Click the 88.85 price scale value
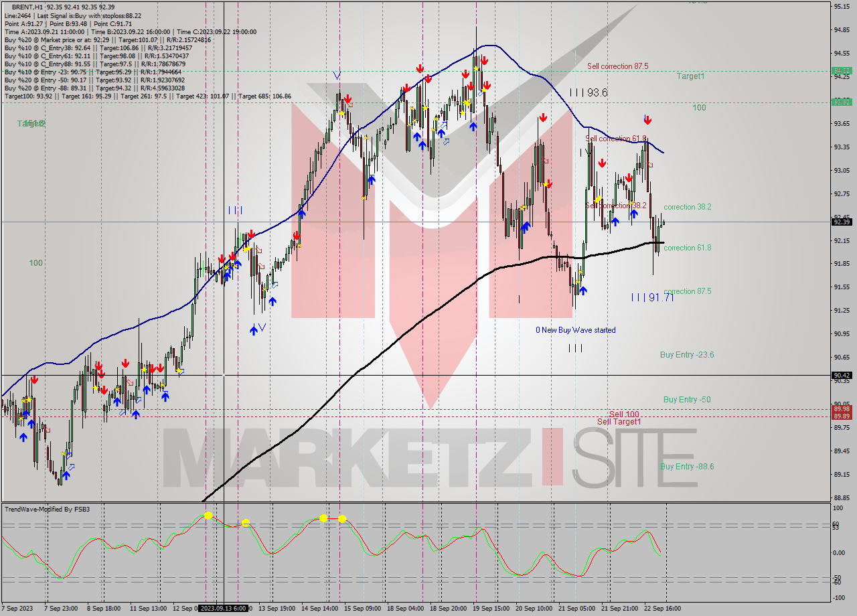The height and width of the screenshot is (616, 857). 842,497
